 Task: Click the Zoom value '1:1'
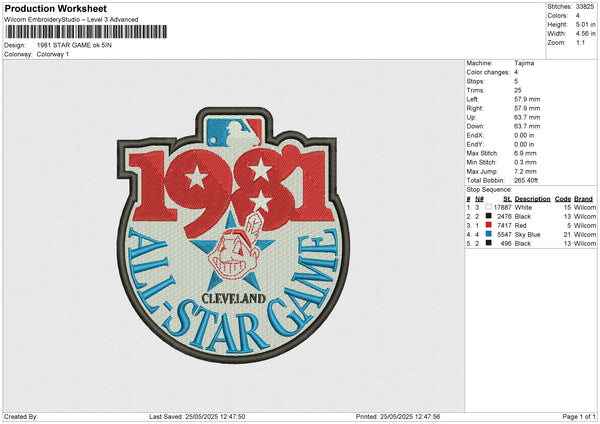pos(580,42)
